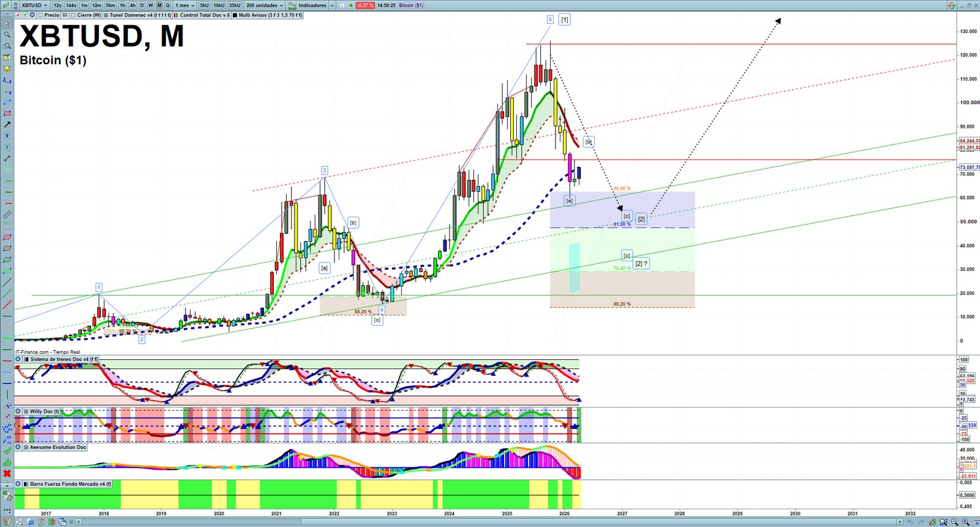The height and width of the screenshot is (527, 980).
Task: Expand the Indicadores dropdown arrow
Action: pos(332,6)
